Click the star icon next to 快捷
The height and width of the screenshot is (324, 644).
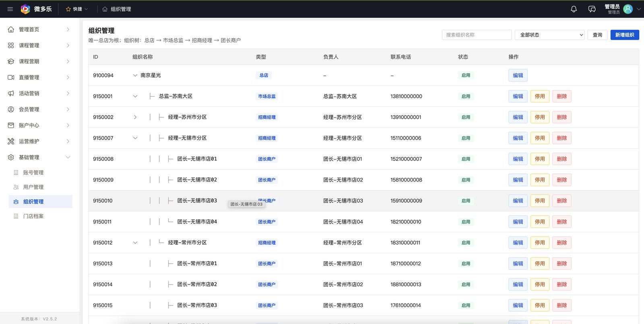68,9
